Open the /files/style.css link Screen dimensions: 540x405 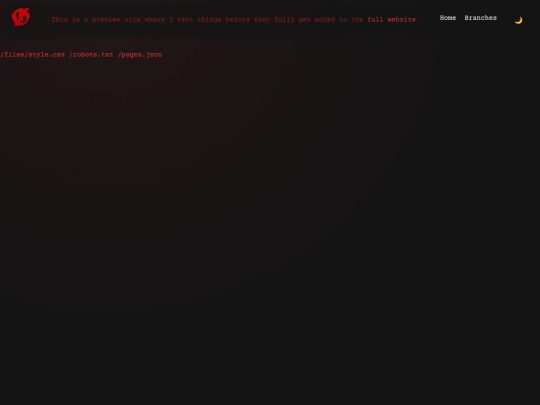click(x=32, y=55)
